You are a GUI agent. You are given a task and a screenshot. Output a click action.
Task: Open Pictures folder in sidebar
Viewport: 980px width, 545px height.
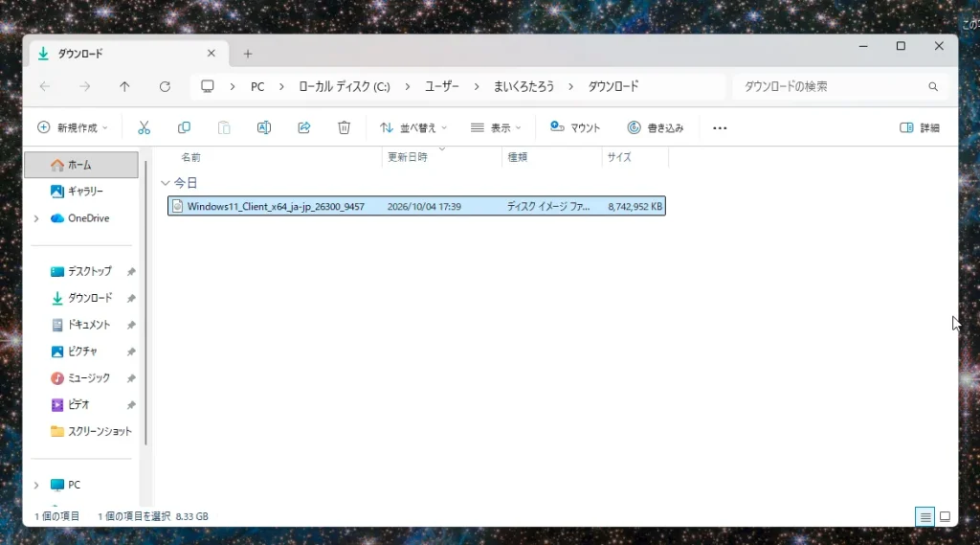tap(80, 351)
